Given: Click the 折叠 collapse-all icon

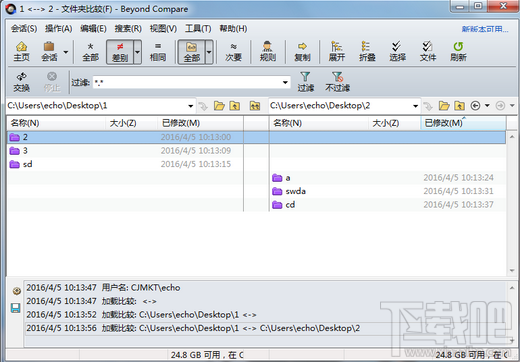Looking at the screenshot, I should pos(367,52).
